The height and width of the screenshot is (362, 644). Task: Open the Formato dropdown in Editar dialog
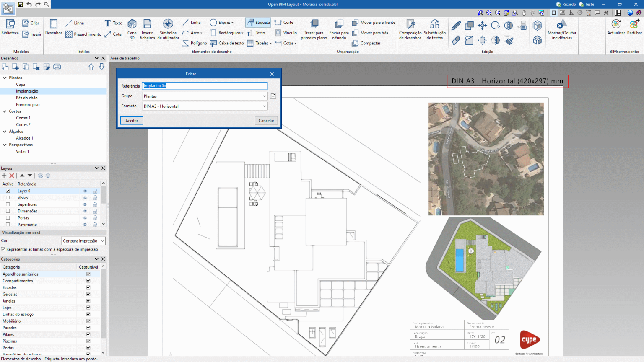(265, 106)
